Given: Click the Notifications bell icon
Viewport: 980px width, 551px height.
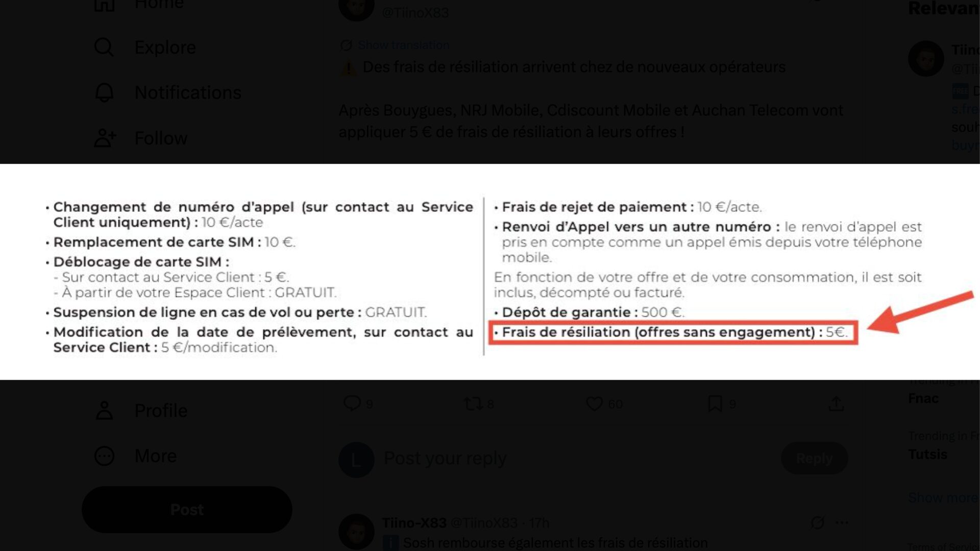Looking at the screenshot, I should pyautogui.click(x=104, y=92).
